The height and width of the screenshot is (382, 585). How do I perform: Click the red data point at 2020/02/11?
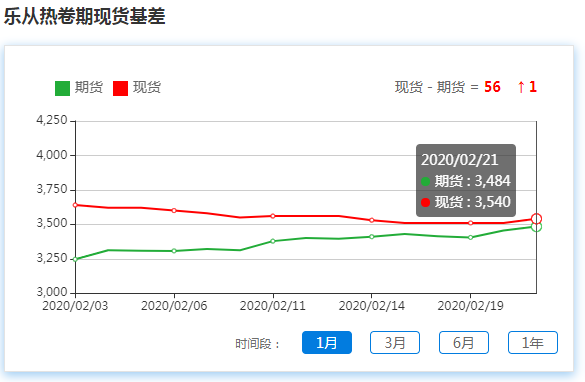pos(273,216)
